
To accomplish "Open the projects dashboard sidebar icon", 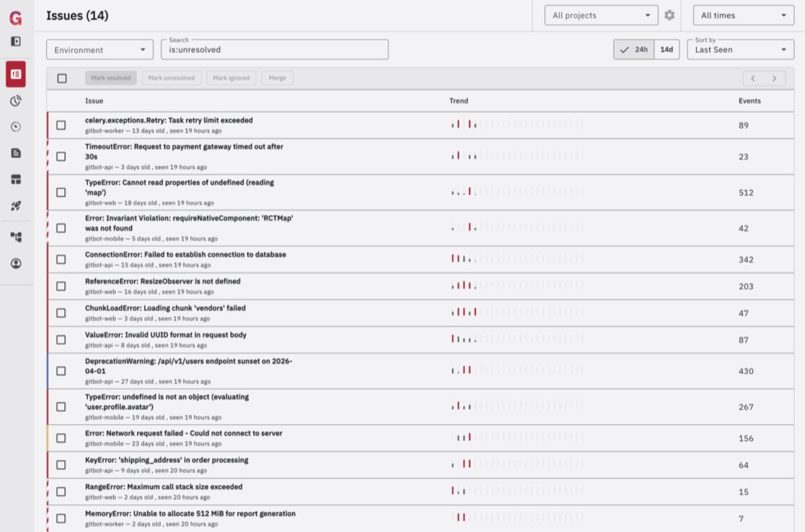I will 16,180.
